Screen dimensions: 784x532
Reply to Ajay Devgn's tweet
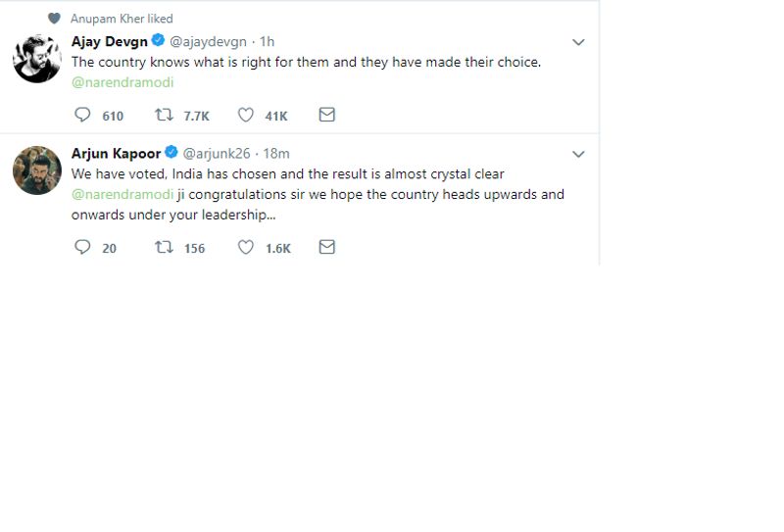82,115
